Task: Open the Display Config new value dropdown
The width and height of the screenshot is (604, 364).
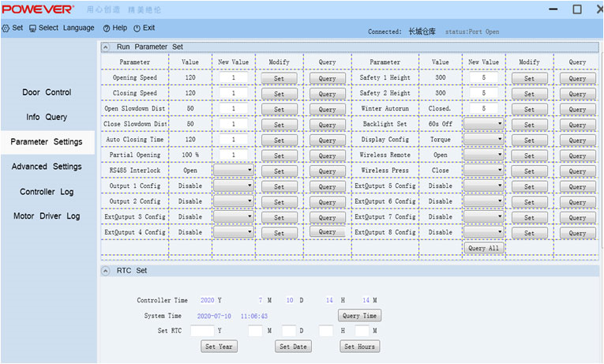Action: 483,140
